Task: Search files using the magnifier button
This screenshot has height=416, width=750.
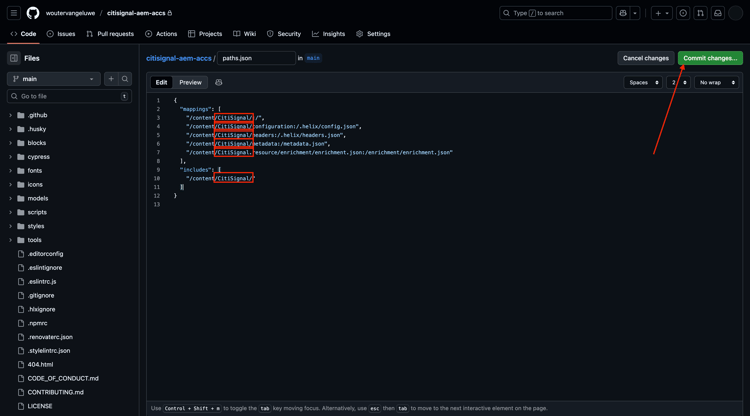Action: [125, 79]
